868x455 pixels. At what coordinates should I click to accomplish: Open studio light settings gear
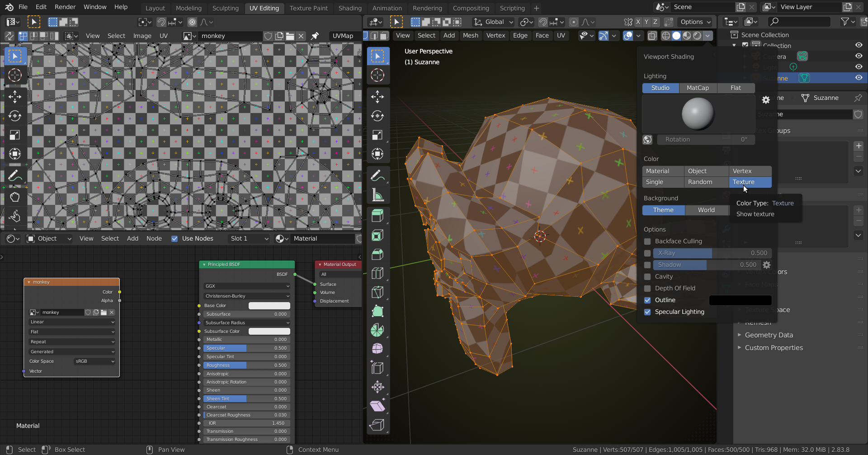(766, 100)
